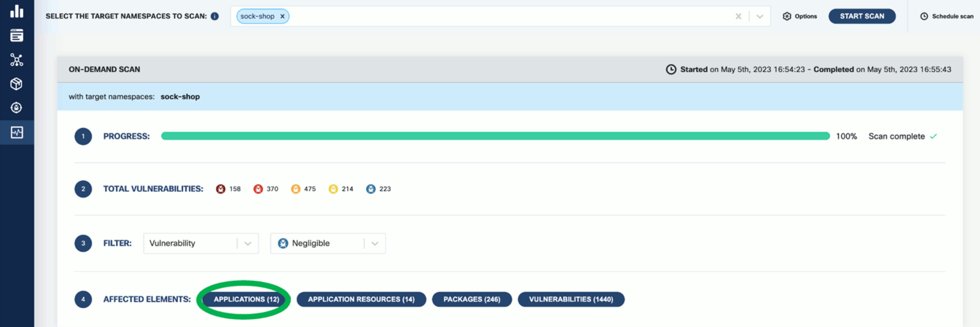Open the Negligible severity dropdown
980x327 pixels.
coord(328,243)
